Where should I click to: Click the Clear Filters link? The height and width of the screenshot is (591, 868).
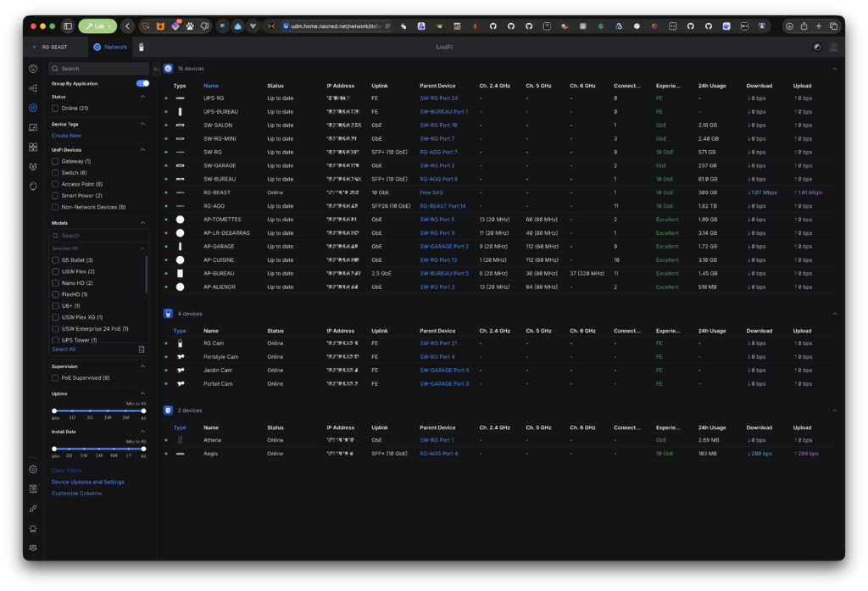click(66, 471)
